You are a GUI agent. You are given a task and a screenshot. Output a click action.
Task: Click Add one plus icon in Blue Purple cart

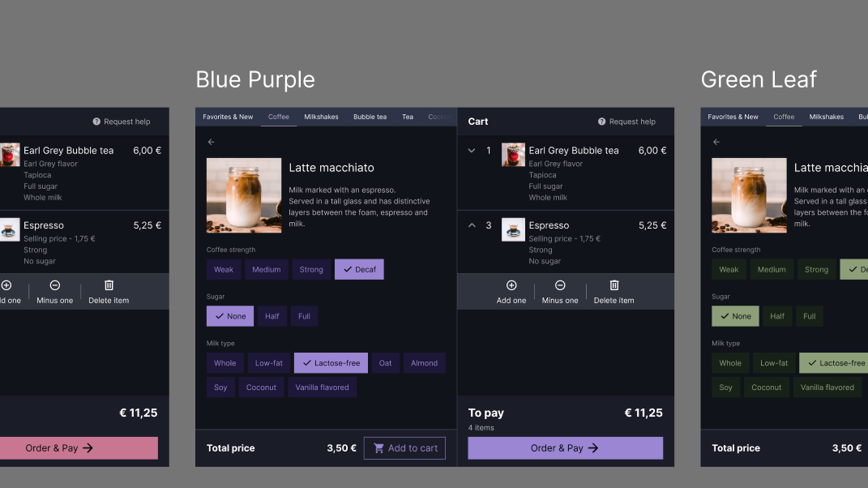[x=511, y=285]
